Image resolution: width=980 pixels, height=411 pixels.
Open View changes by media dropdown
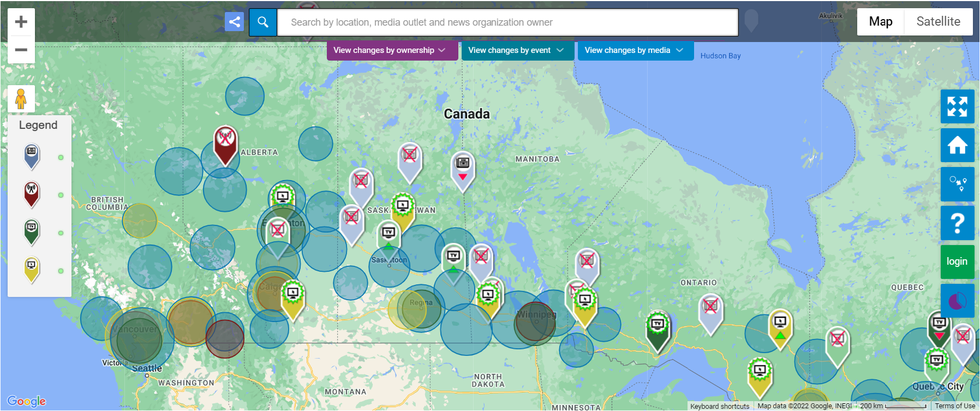(x=634, y=50)
